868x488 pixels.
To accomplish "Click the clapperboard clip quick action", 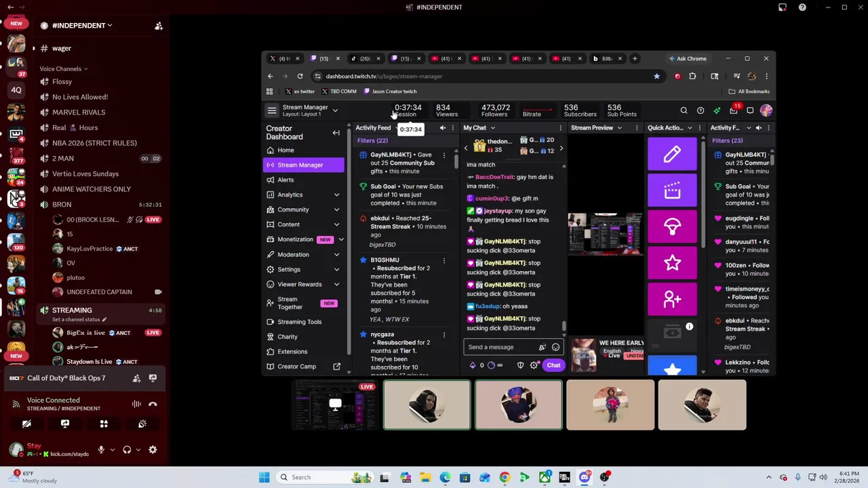I will pyautogui.click(x=672, y=190).
